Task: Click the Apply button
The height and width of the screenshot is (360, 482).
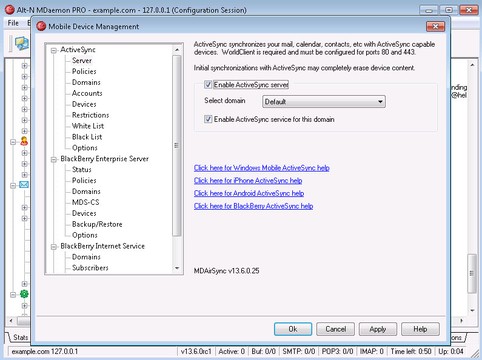Action: [378, 329]
